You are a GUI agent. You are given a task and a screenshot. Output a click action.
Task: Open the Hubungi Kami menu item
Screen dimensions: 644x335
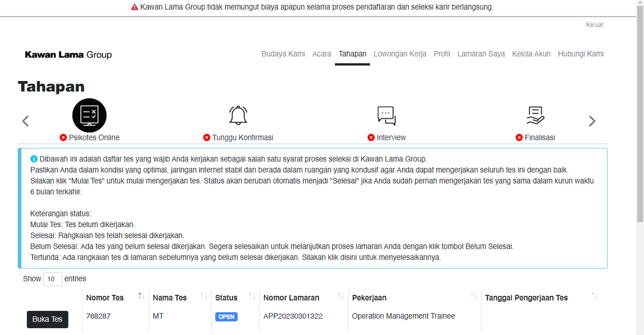(581, 54)
